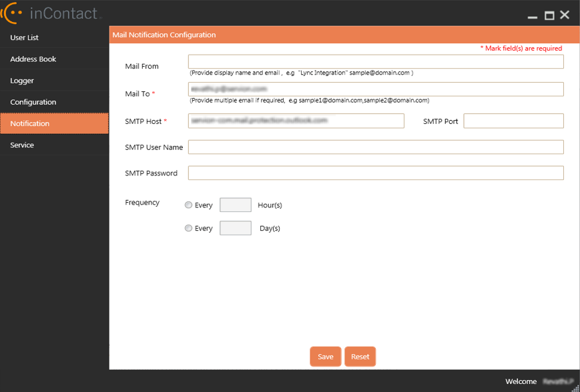Click the Mail From input field
Screen dimensions: 580x392
(x=376, y=62)
